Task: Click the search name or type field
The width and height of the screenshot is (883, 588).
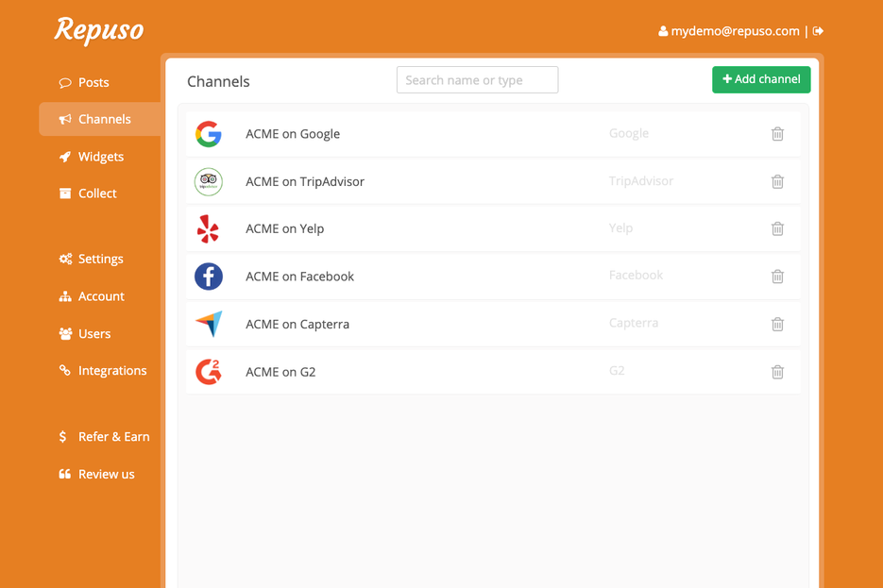Action: (x=477, y=79)
